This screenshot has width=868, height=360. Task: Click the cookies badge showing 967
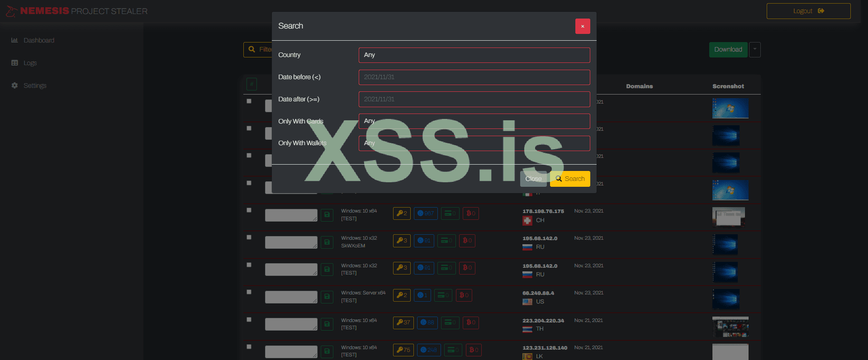pyautogui.click(x=426, y=213)
